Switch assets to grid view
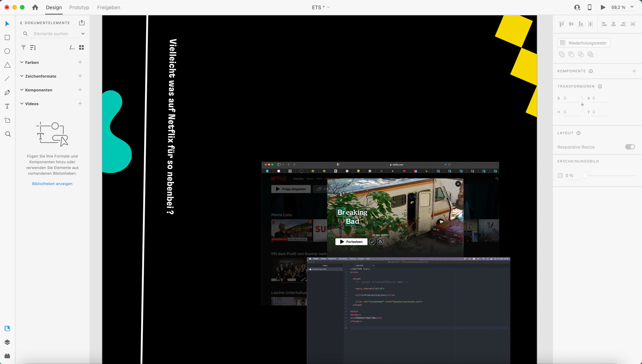642x364 pixels. pos(81,47)
